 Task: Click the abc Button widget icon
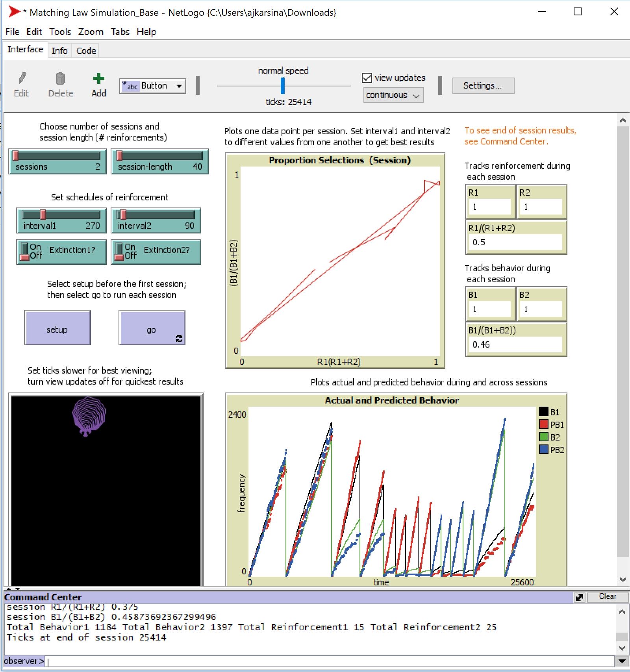tap(131, 85)
